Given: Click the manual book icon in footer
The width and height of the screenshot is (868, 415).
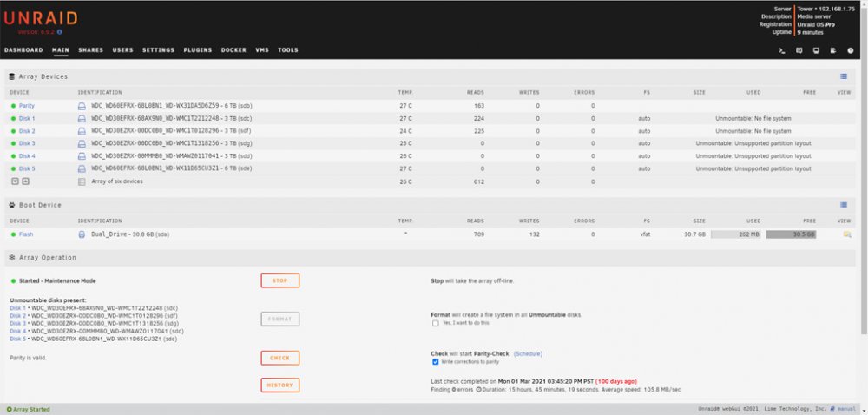Looking at the screenshot, I should (832, 409).
